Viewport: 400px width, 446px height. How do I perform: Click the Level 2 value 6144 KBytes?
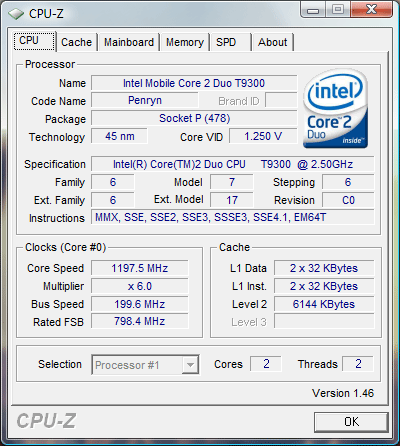pyautogui.click(x=324, y=304)
